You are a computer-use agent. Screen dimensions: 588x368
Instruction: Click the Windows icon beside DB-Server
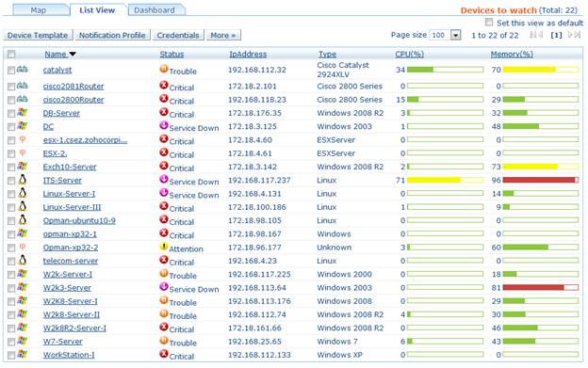click(22, 112)
